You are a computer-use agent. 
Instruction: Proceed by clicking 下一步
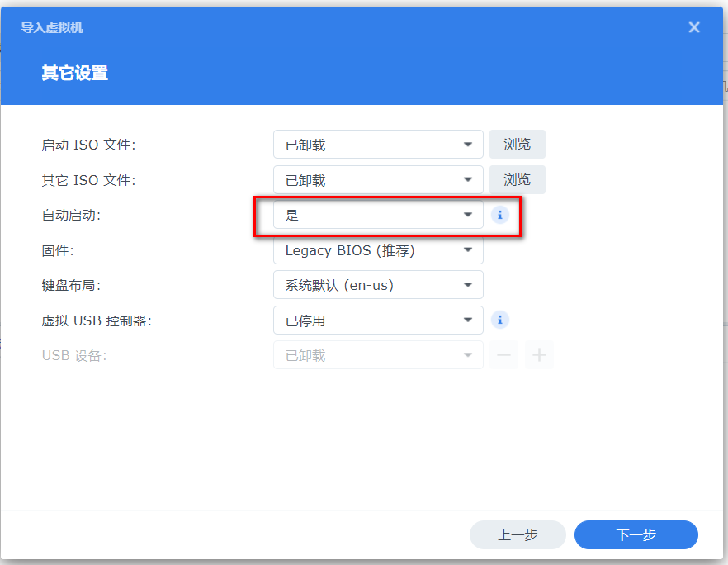(x=636, y=534)
